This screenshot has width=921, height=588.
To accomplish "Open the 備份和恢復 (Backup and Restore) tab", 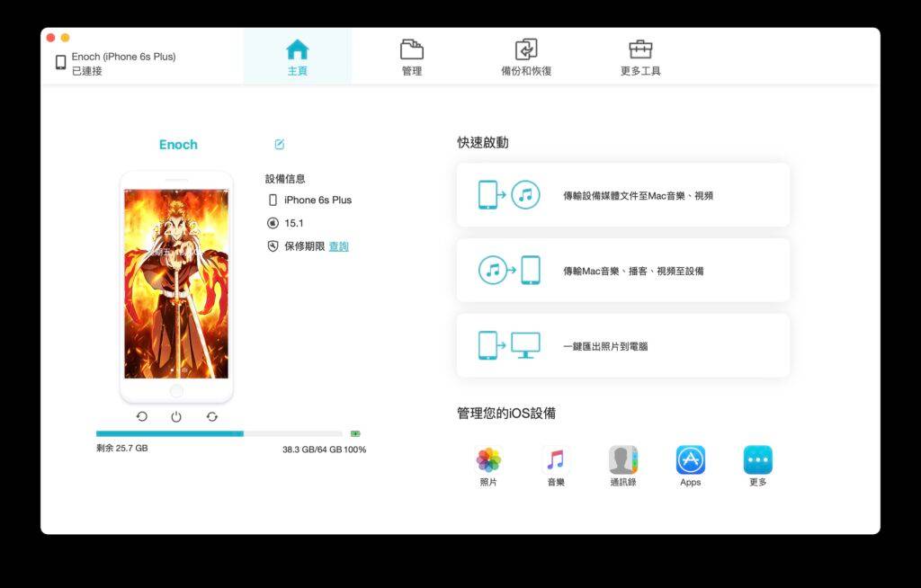I will [524, 56].
